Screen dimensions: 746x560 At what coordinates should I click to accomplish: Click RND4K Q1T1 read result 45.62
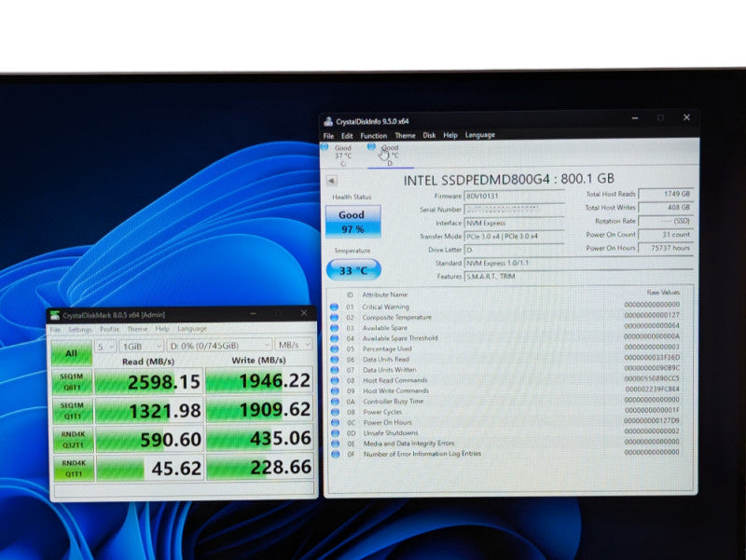150,469
